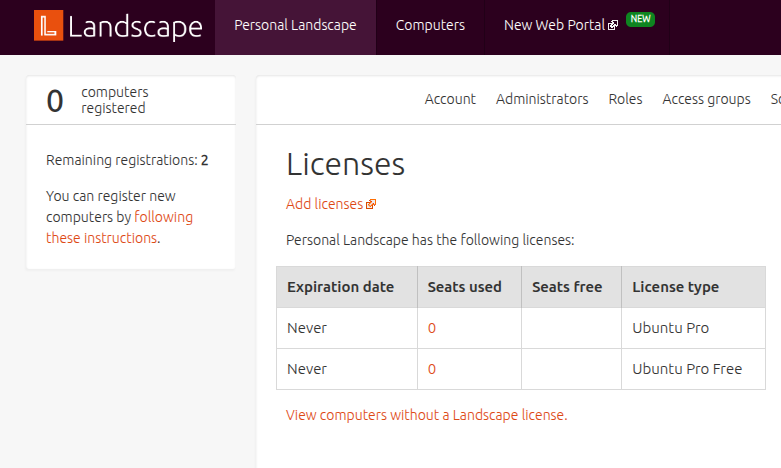Click the Landscape wordmark in the header
The image size is (781, 468).
[x=135, y=27]
